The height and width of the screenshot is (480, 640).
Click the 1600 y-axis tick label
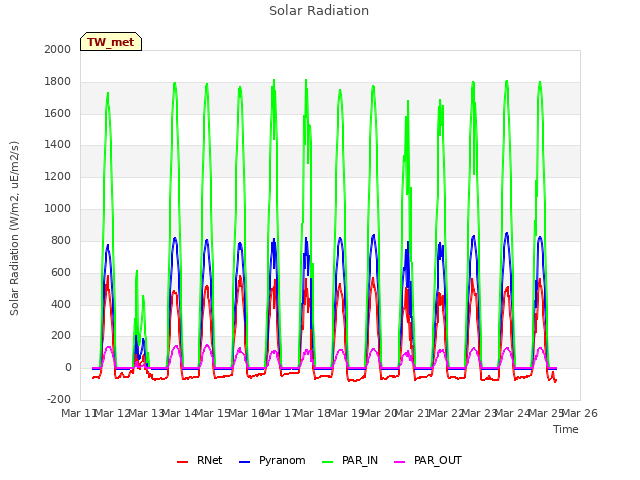pos(58,113)
